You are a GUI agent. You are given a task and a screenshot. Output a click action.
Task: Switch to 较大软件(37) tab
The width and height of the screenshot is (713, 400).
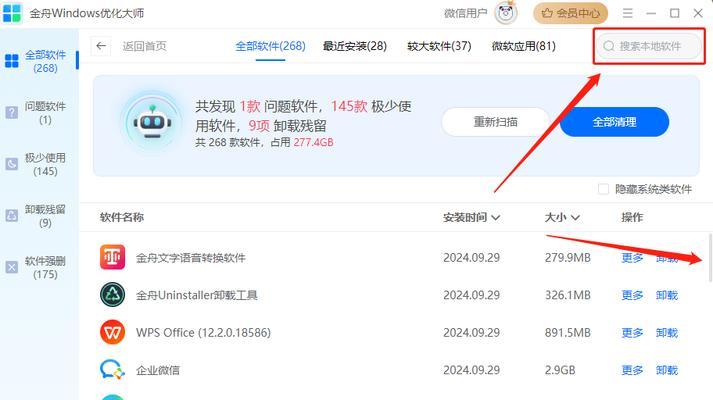tap(439, 46)
